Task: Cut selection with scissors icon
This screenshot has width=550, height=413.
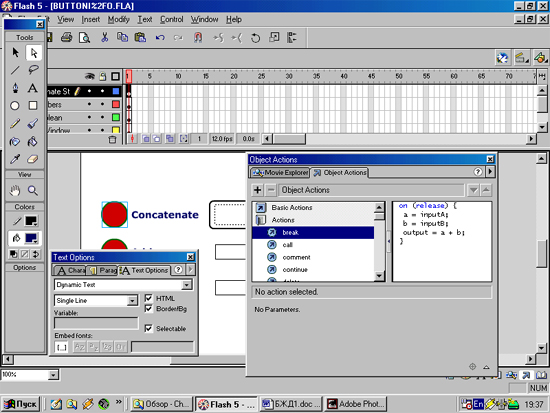Action: 104,37
